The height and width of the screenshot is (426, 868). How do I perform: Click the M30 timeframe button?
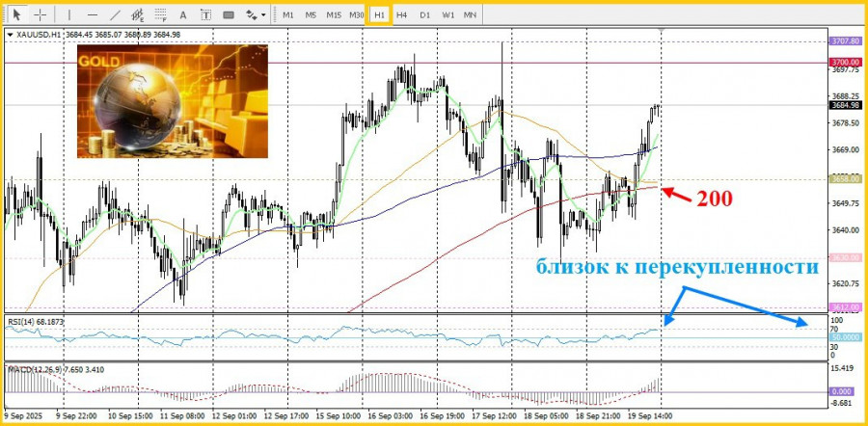(x=357, y=14)
